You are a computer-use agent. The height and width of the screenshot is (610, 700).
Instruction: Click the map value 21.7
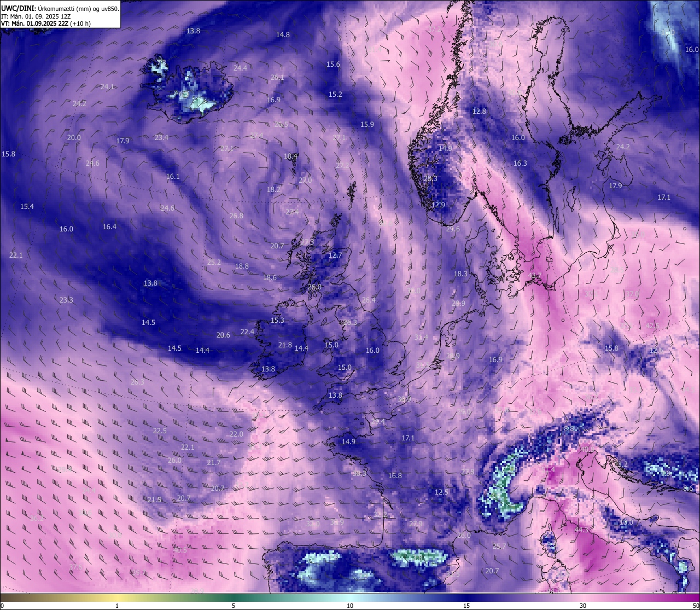point(214,462)
